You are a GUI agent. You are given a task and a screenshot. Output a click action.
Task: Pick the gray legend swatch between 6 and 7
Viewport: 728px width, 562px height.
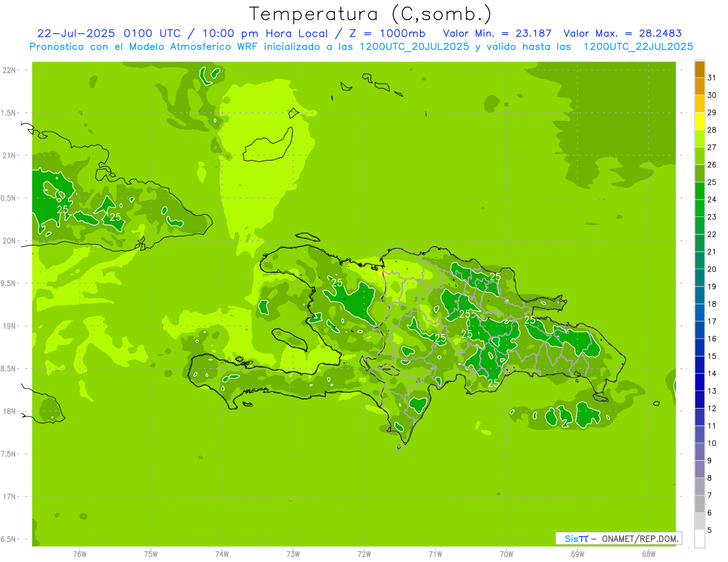699,504
